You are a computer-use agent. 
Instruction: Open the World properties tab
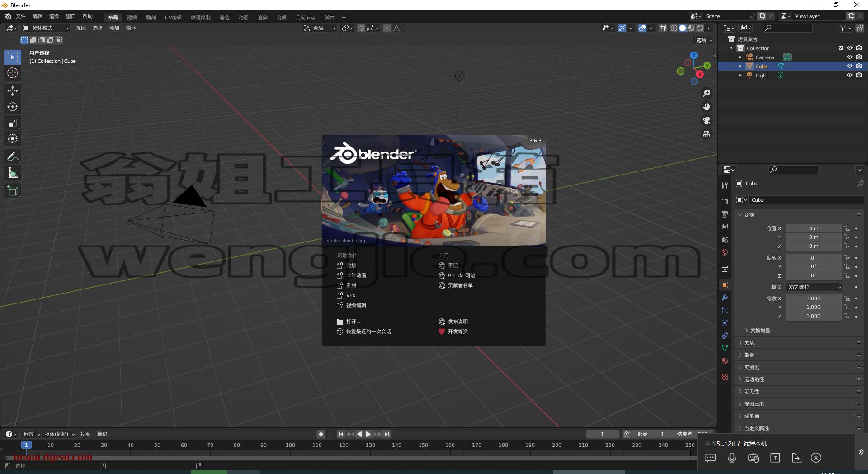coord(725,252)
